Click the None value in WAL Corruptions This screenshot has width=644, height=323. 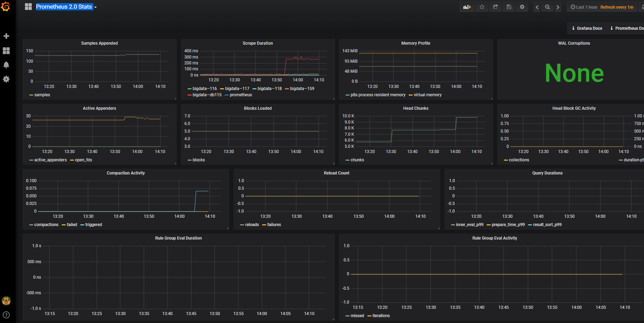[574, 73]
